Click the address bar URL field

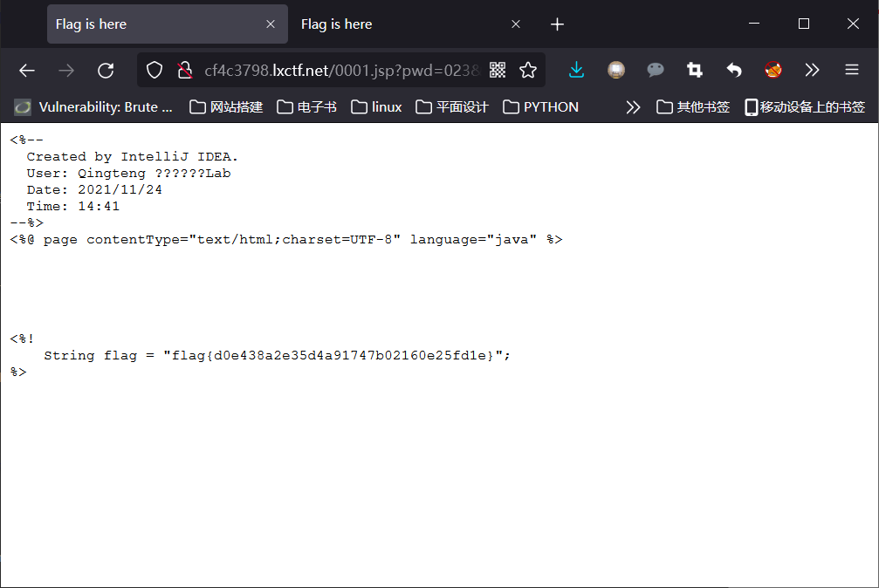pyautogui.click(x=342, y=71)
